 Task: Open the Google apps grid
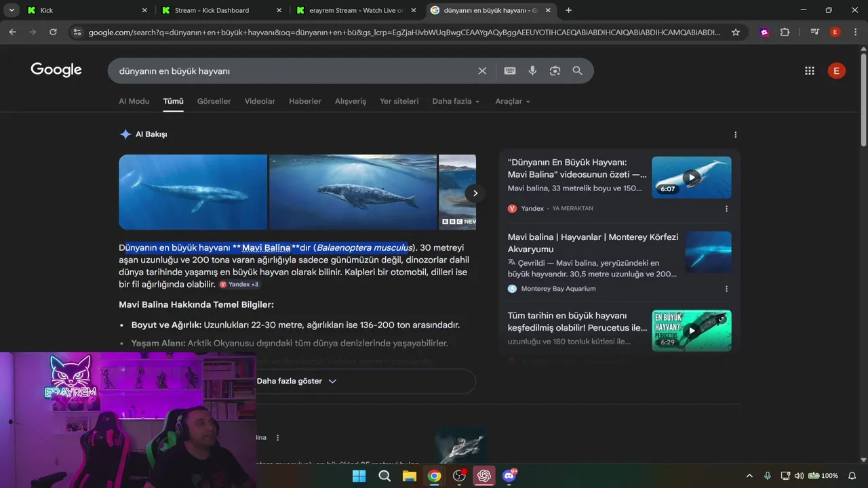pos(809,70)
